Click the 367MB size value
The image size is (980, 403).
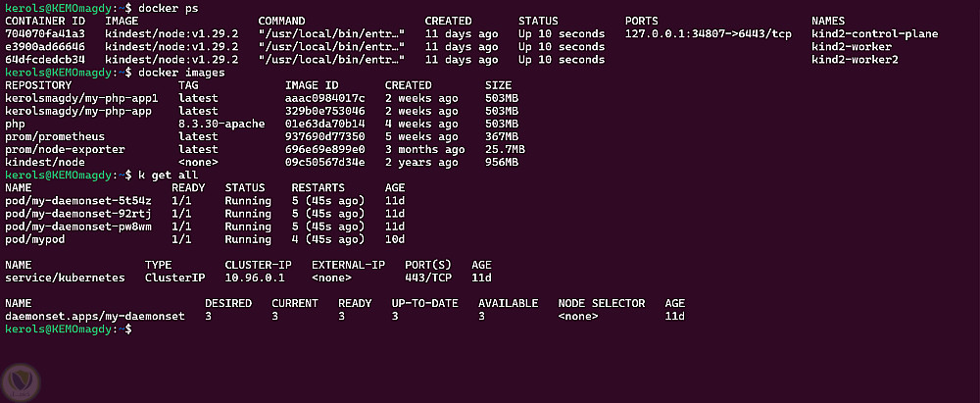[502, 136]
